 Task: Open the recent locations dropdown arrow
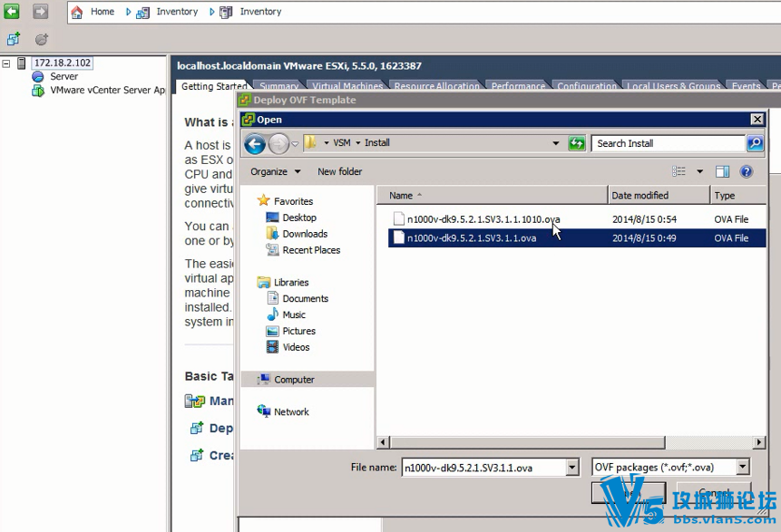[295, 144]
